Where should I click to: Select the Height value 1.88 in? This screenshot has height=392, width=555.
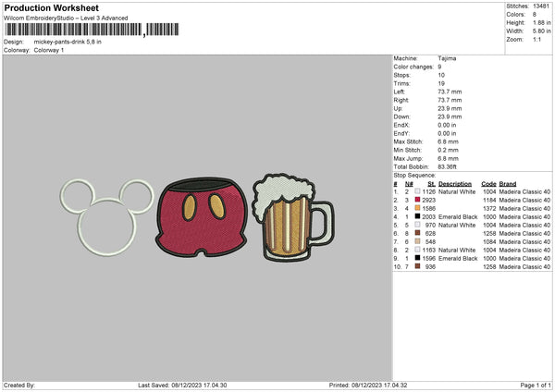[541, 22]
